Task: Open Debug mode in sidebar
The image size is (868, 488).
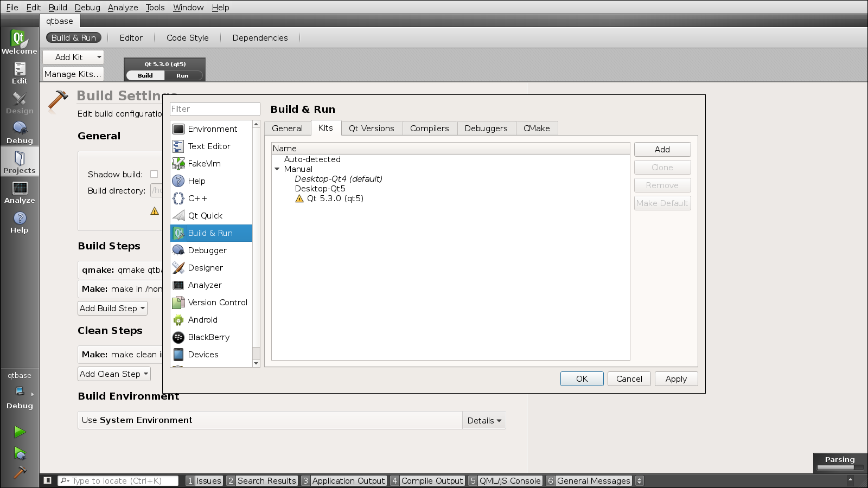Action: (x=20, y=132)
